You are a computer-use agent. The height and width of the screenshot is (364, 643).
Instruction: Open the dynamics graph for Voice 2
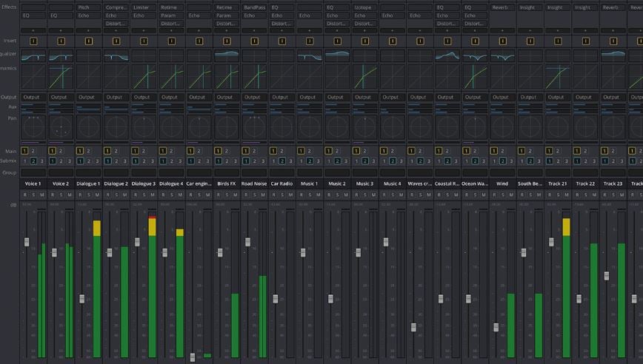[x=61, y=76]
